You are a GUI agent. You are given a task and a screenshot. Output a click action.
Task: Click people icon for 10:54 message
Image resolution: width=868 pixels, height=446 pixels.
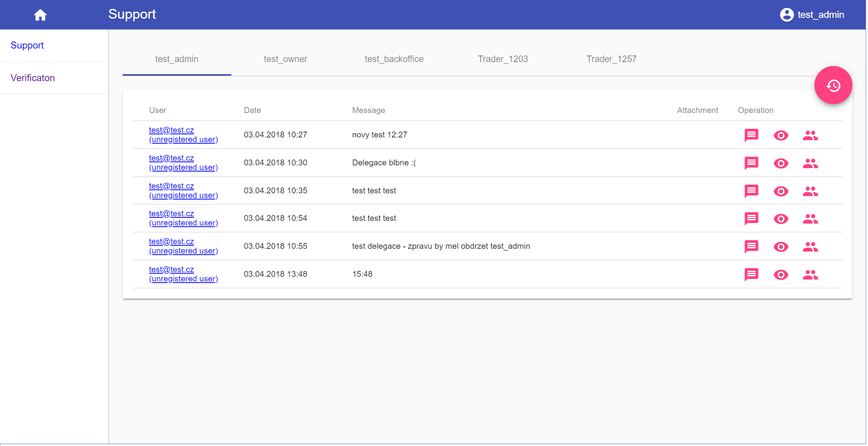(x=810, y=219)
